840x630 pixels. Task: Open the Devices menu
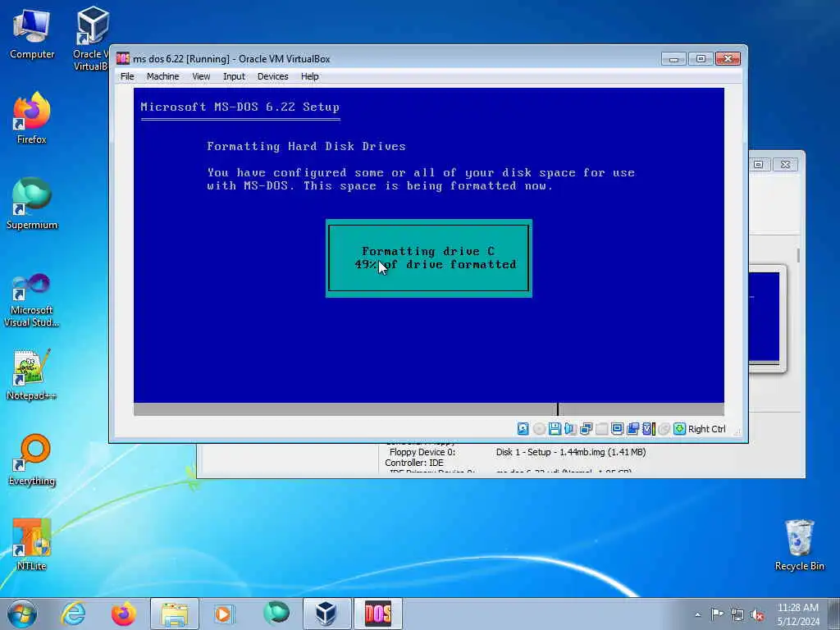pyautogui.click(x=272, y=76)
